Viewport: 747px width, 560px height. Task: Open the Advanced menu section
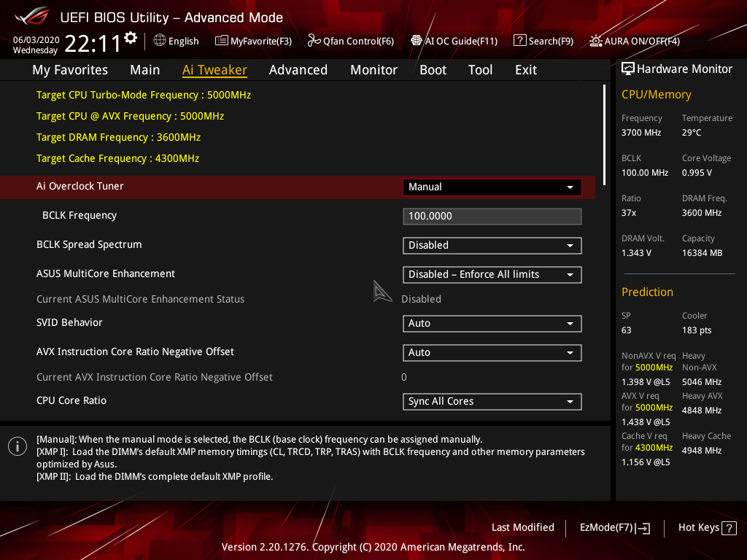point(298,69)
